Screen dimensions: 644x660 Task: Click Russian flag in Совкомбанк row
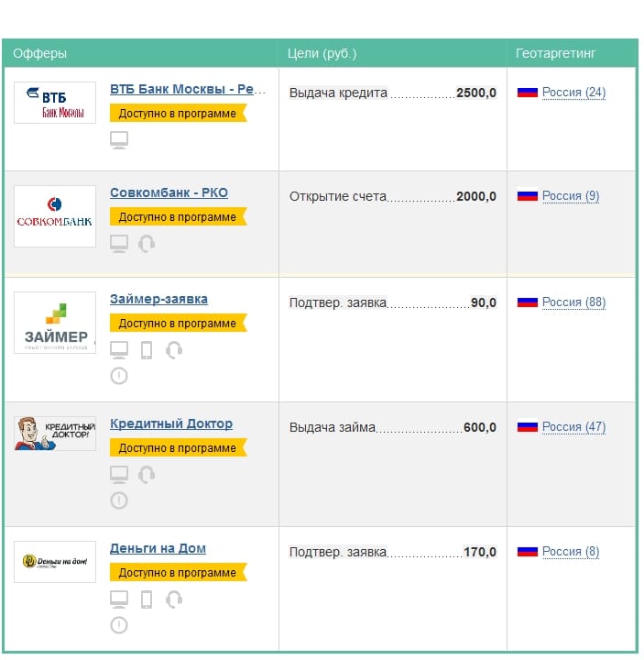tap(528, 196)
